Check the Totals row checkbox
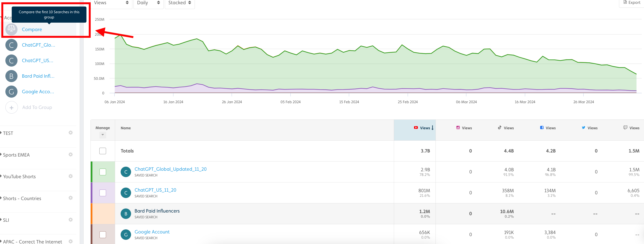Image resolution: width=644 pixels, height=244 pixels. (103, 151)
